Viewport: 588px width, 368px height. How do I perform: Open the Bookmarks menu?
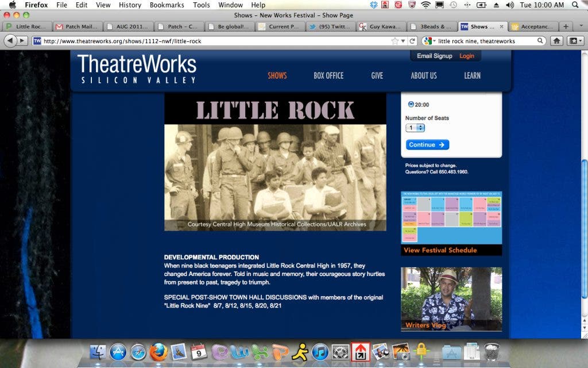[167, 5]
